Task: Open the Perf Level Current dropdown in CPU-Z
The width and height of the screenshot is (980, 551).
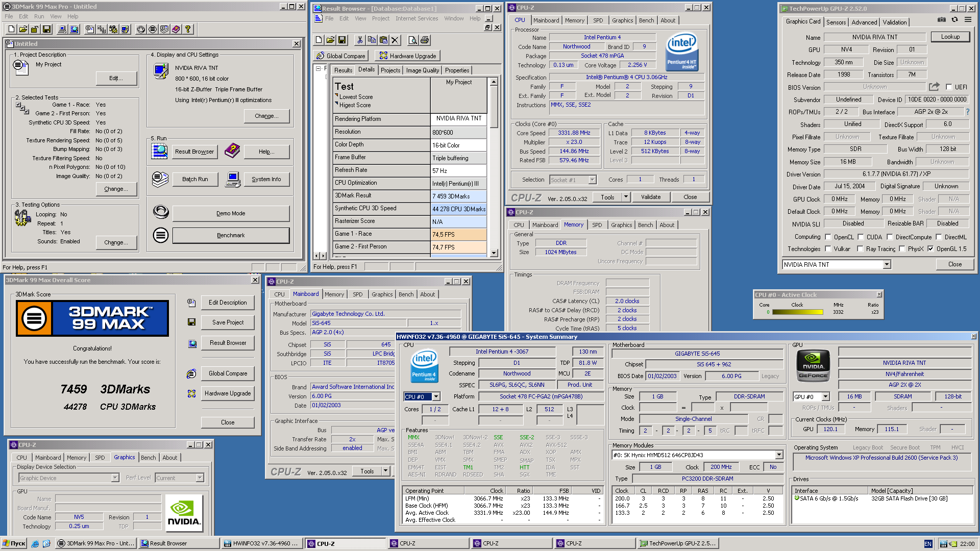Action: [200, 478]
